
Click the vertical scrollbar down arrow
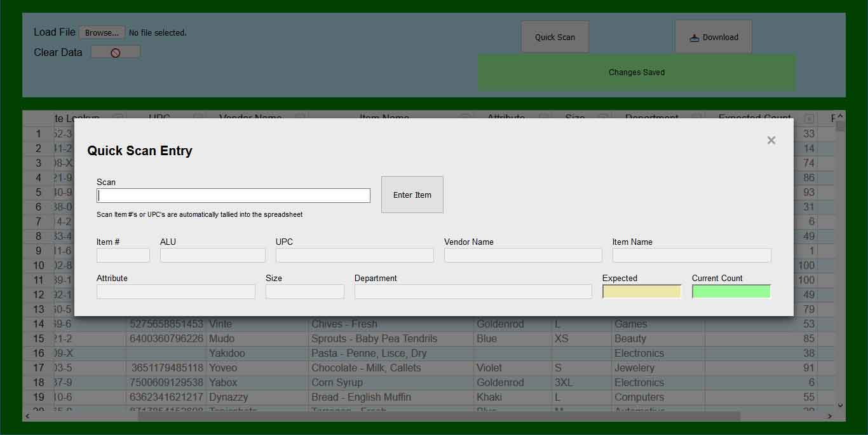click(840, 405)
